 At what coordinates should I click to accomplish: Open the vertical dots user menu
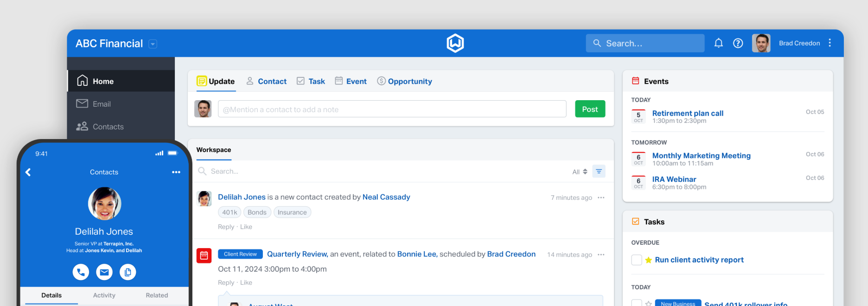point(830,43)
